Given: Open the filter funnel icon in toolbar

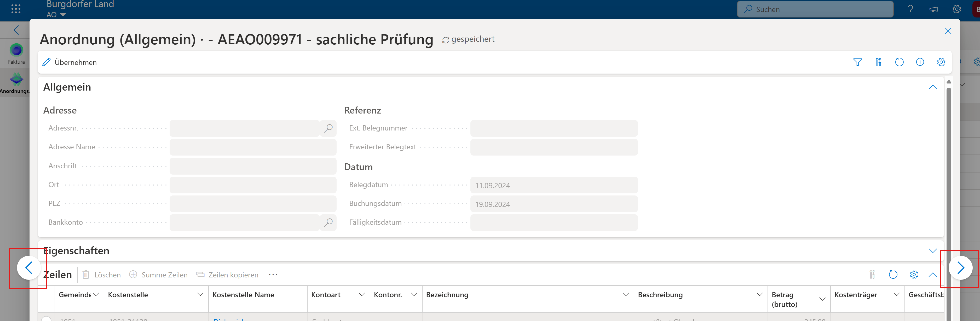Looking at the screenshot, I should click(857, 62).
